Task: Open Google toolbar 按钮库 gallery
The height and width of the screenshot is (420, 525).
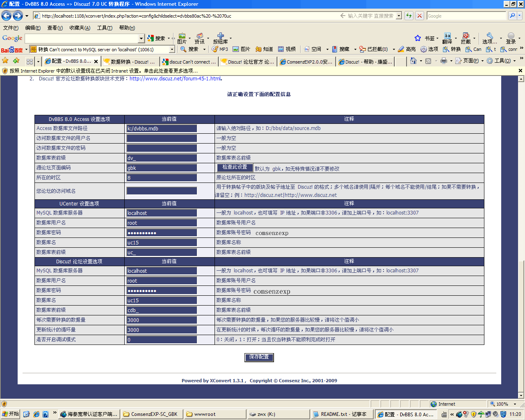Action: tap(221, 38)
